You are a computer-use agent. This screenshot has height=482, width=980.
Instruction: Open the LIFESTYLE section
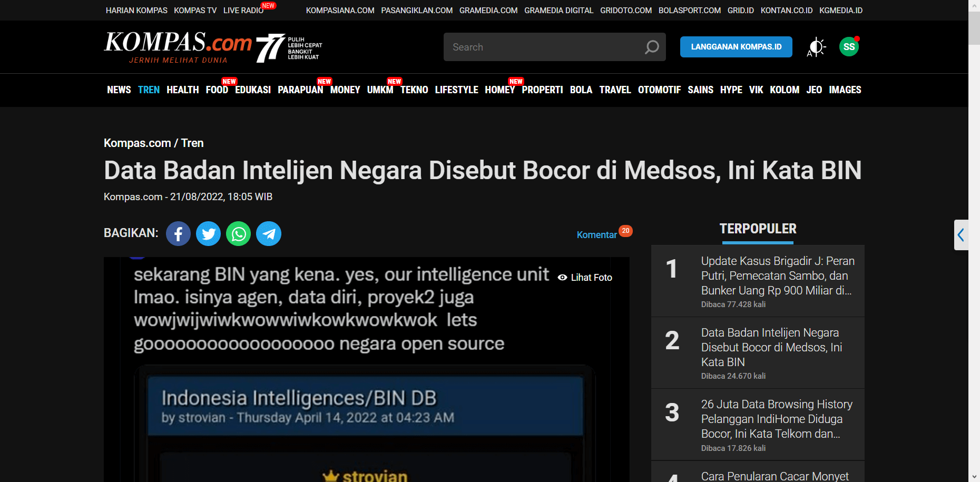tap(456, 90)
